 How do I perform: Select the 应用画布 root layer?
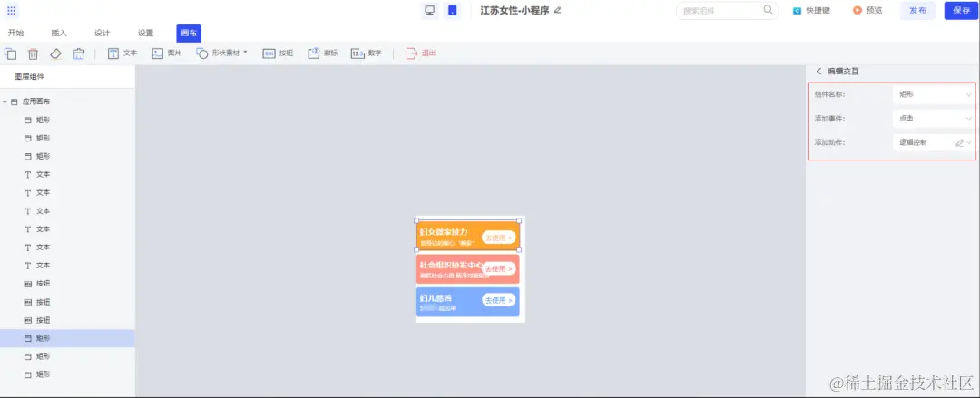click(x=36, y=102)
